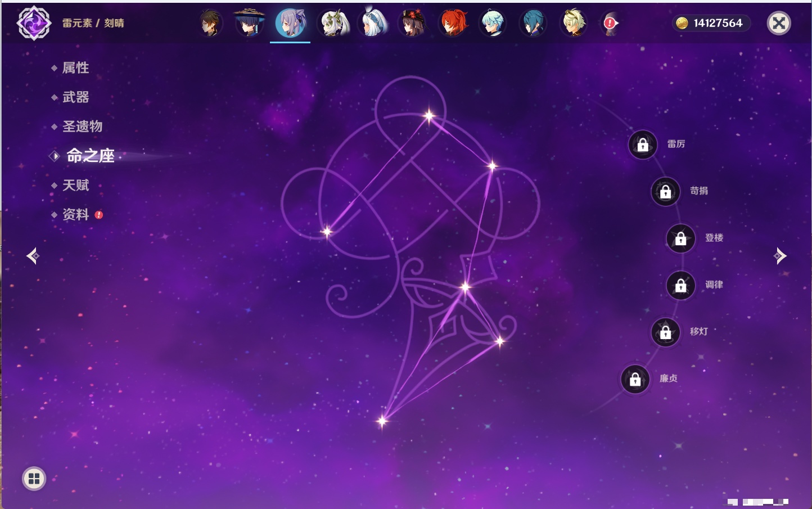This screenshot has width=812, height=509.
Task: Select the 命之座 constellation menu
Action: point(90,156)
